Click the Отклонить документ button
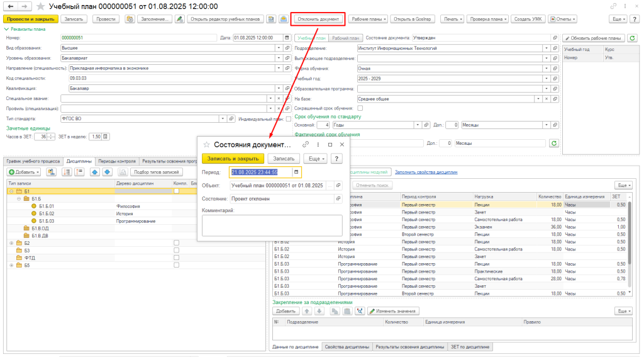644x357 pixels. pos(318,19)
